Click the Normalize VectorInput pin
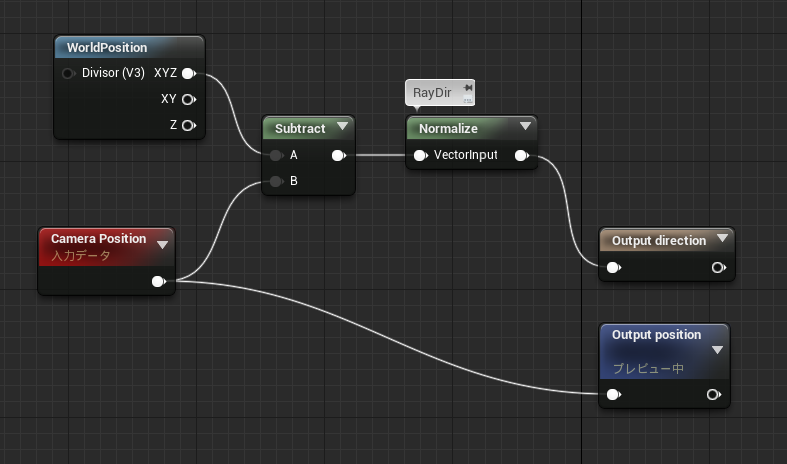Viewport: 787px width, 464px height. pyautogui.click(x=421, y=156)
